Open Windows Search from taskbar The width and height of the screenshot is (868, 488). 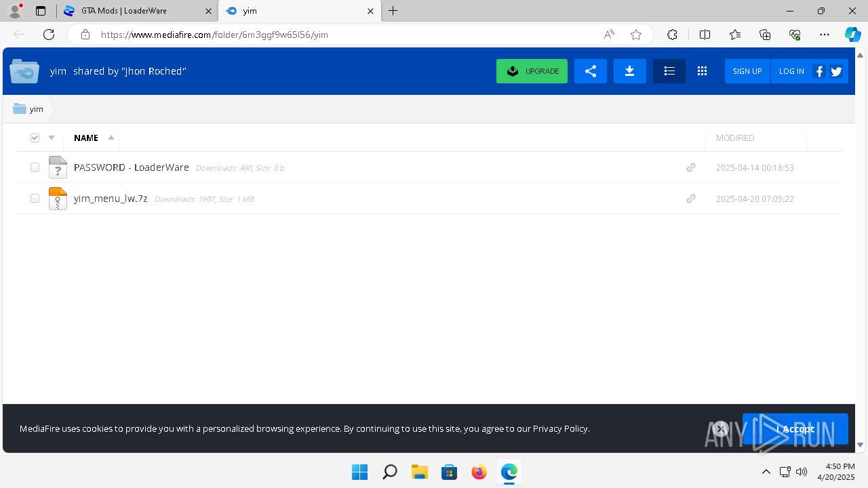coord(389,472)
